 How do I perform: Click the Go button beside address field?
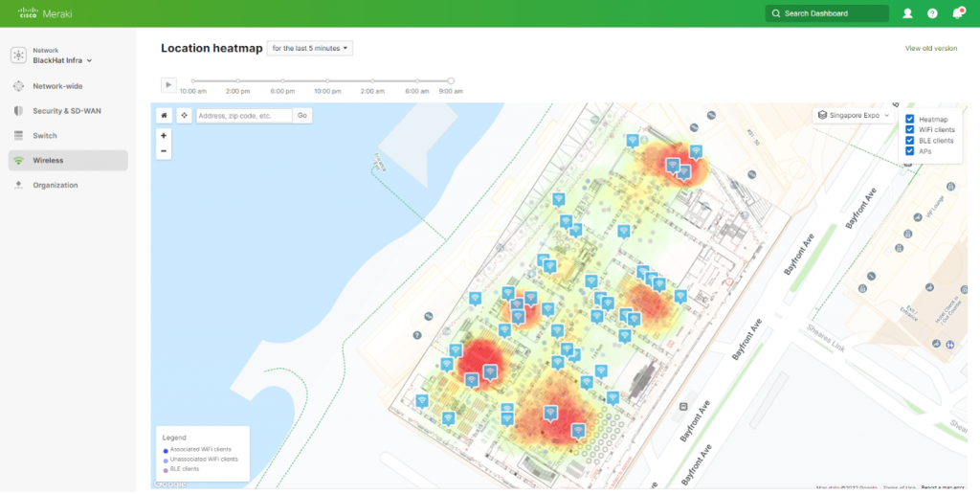tap(302, 115)
